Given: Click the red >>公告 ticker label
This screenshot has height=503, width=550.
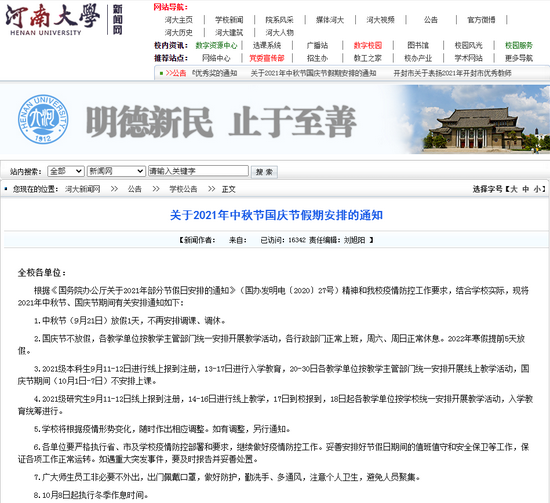Looking at the screenshot, I should 176,73.
